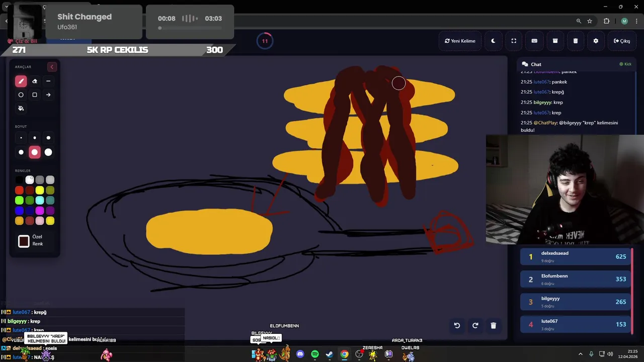Open the keyboard icon in the top toolbar
644x362 pixels.
[534, 41]
